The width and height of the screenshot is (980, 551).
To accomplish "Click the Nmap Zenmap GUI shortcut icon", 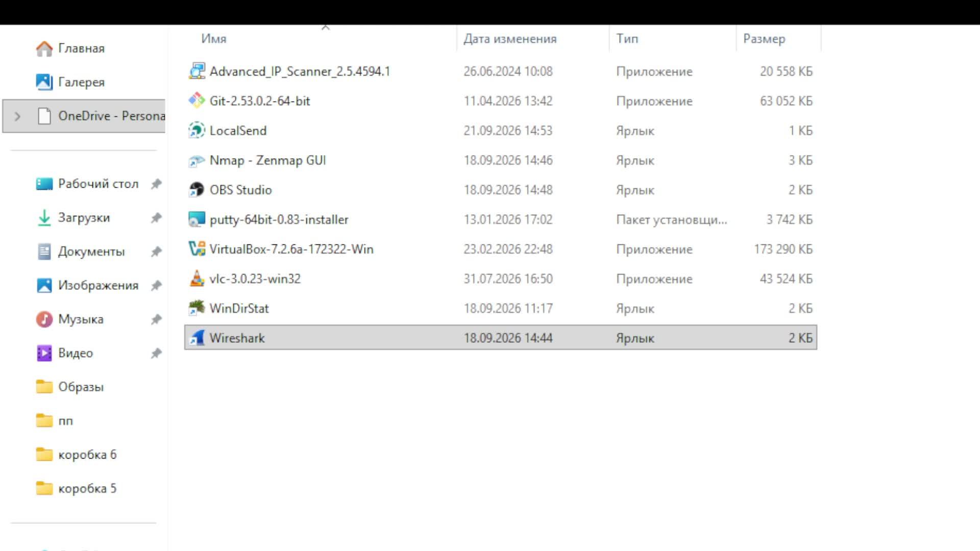I will coord(197,160).
